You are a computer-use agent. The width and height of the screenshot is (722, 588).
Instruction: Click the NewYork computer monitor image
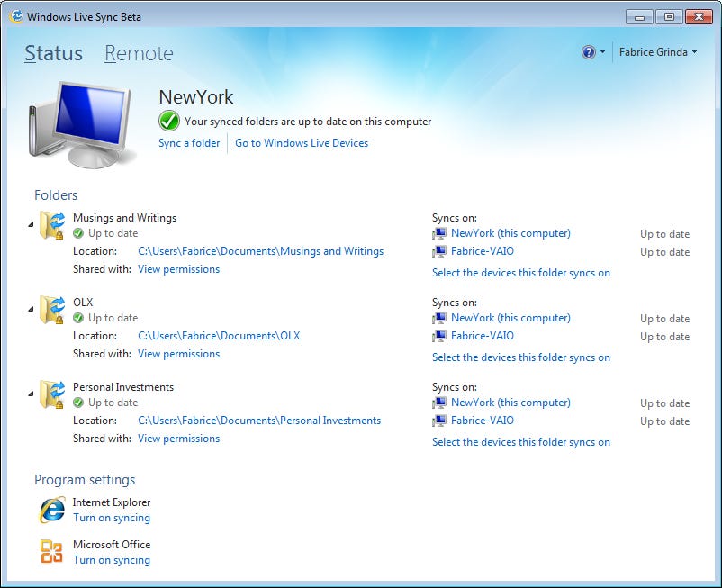[82, 124]
